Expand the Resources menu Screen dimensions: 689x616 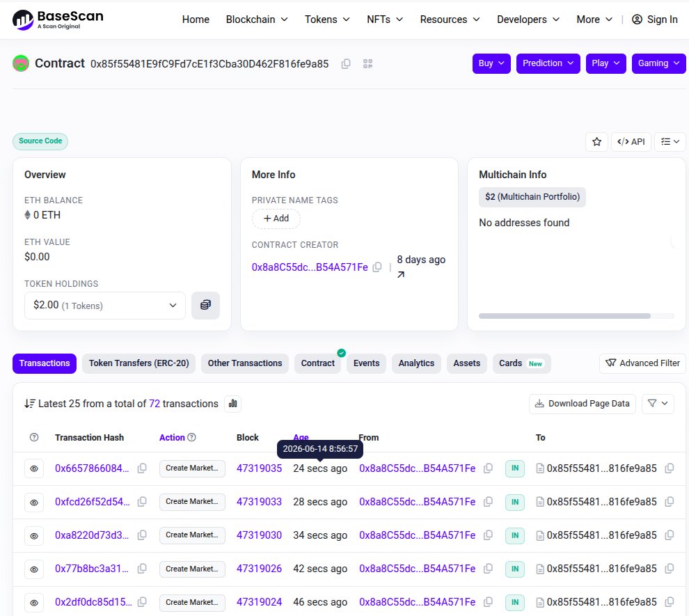(x=450, y=19)
